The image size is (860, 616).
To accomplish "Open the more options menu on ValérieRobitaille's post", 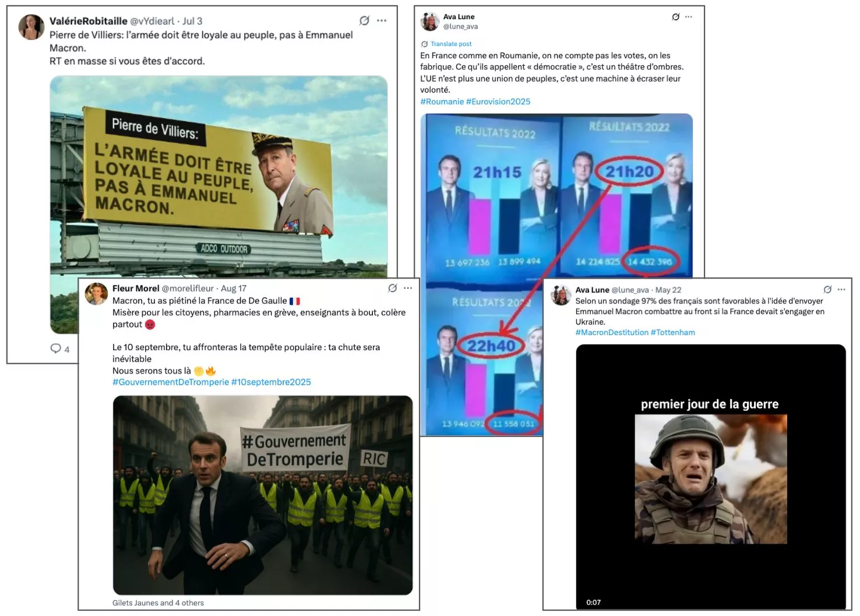I will coord(382,20).
